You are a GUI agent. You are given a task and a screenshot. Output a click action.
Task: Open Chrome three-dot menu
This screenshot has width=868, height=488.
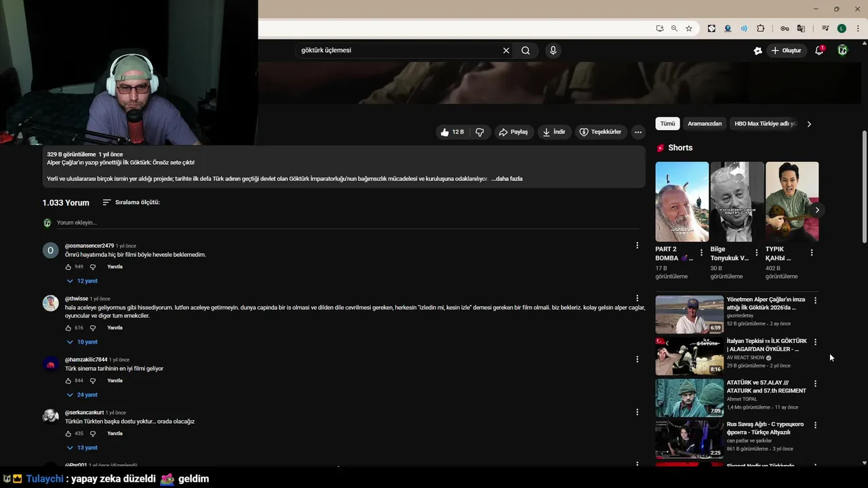[x=858, y=28]
